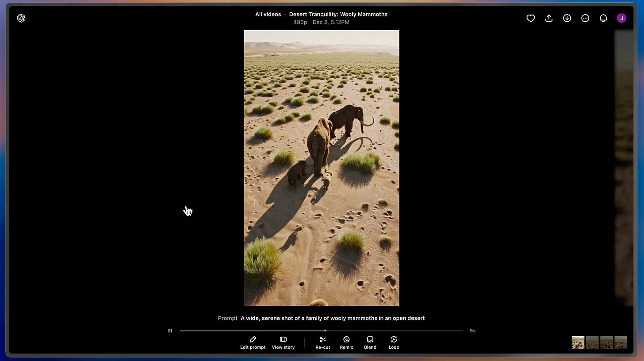Open the Remix tool
Screen dimensions: 644x361
[346, 342]
